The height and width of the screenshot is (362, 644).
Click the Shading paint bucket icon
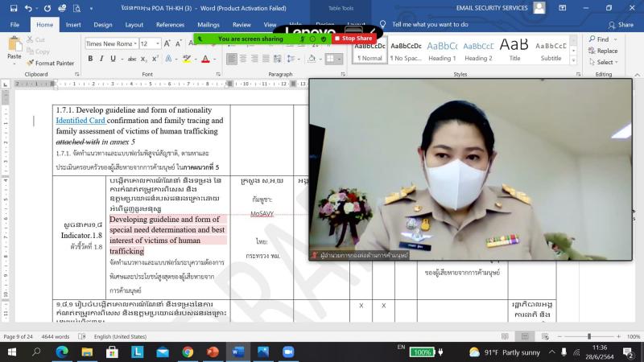312,59
